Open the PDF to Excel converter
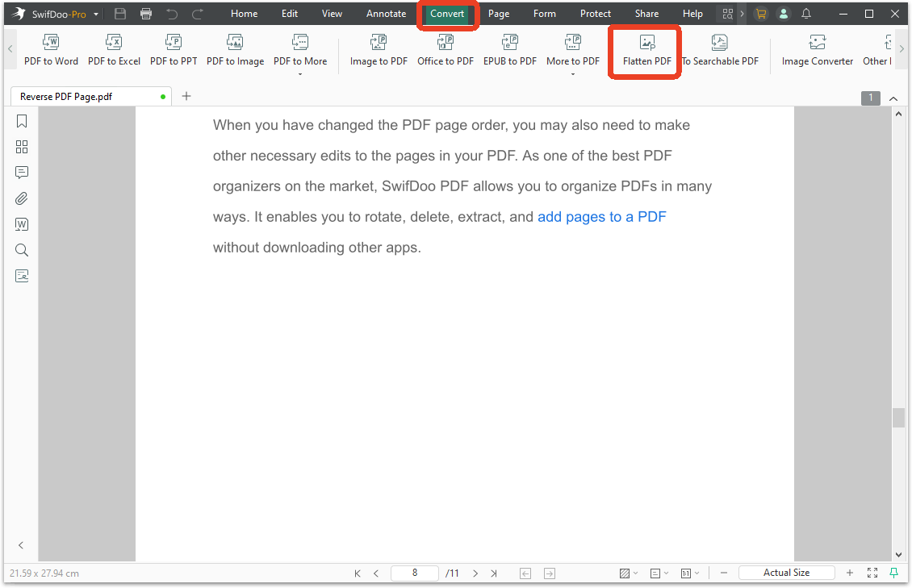The height and width of the screenshot is (588, 912). tap(114, 50)
